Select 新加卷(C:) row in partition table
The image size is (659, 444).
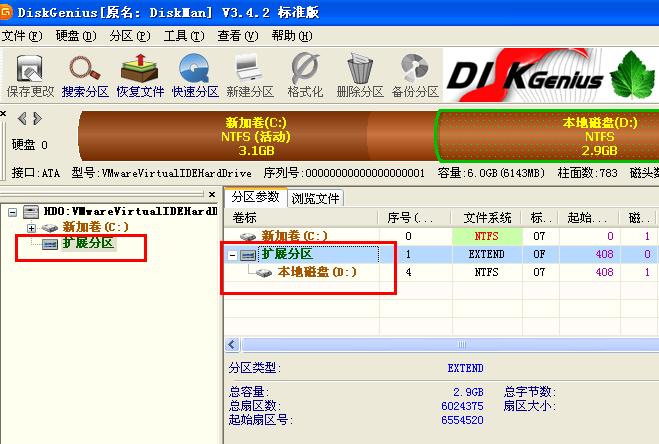click(441, 236)
